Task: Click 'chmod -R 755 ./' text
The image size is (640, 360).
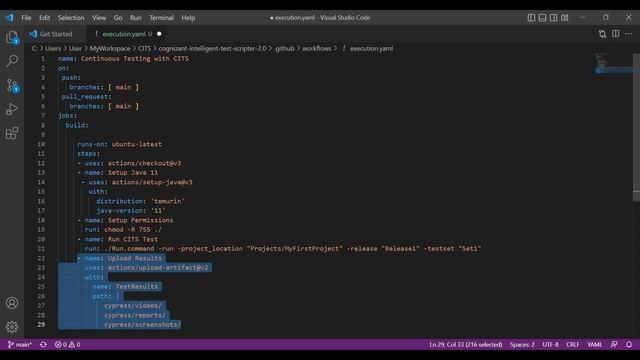Action: click(133, 230)
